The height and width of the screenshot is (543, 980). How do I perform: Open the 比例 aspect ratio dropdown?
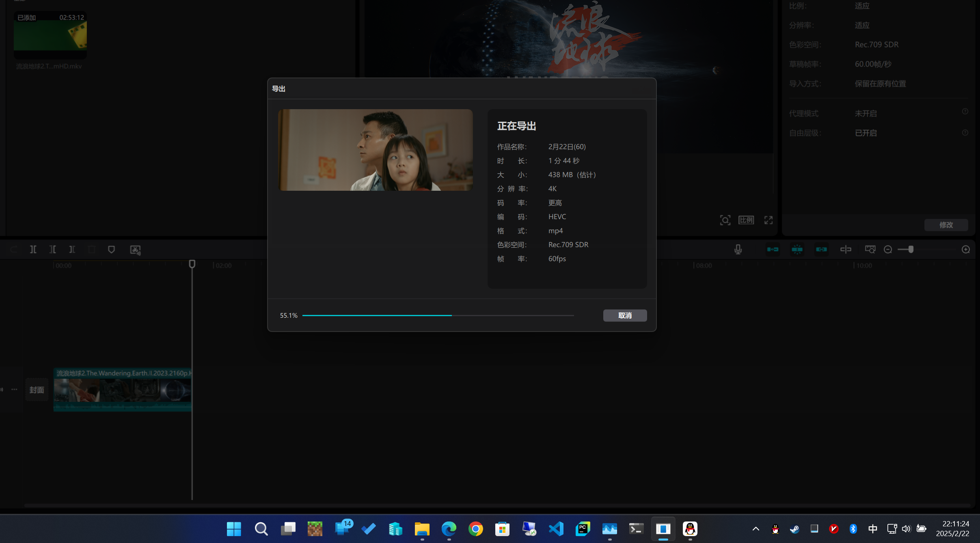tap(746, 220)
